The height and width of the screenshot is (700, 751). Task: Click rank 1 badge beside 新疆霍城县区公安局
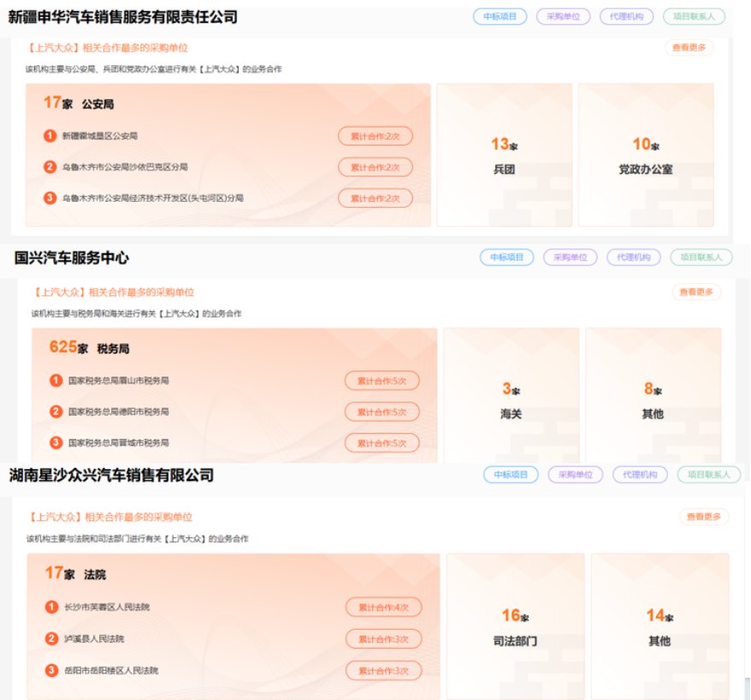[x=50, y=136]
